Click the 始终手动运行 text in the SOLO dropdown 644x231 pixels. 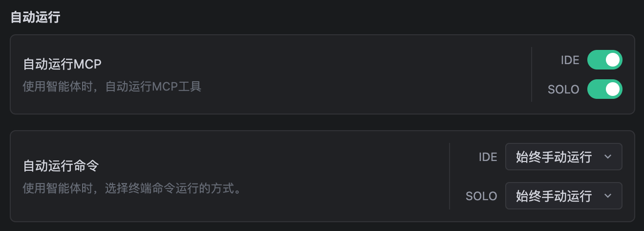coord(554,196)
